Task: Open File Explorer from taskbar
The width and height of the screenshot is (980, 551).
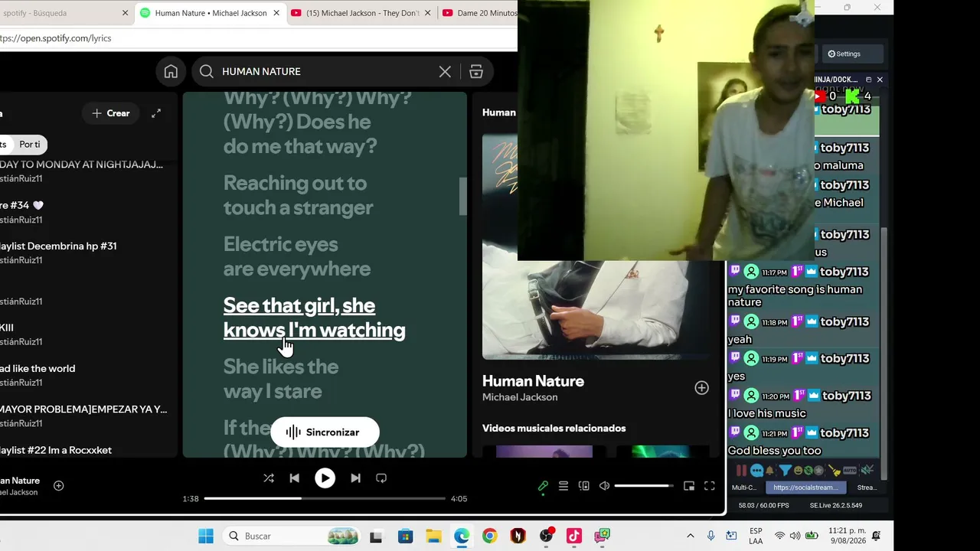Action: [433, 536]
